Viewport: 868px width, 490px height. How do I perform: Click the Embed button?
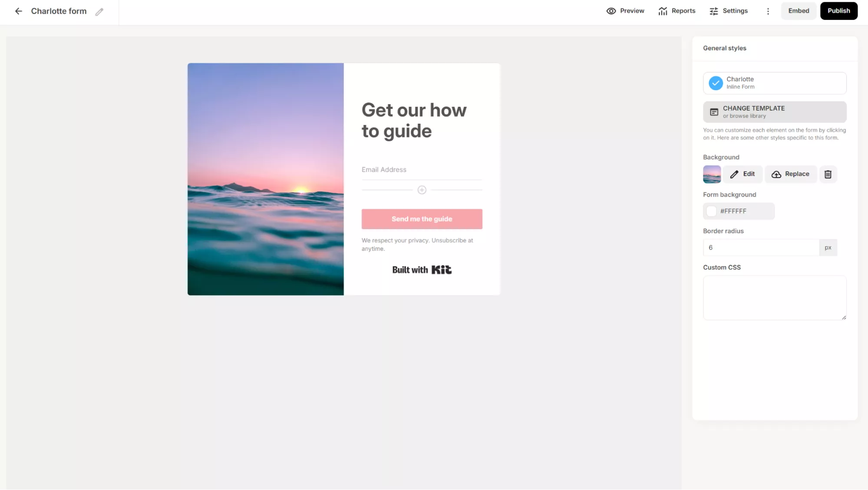(x=799, y=11)
